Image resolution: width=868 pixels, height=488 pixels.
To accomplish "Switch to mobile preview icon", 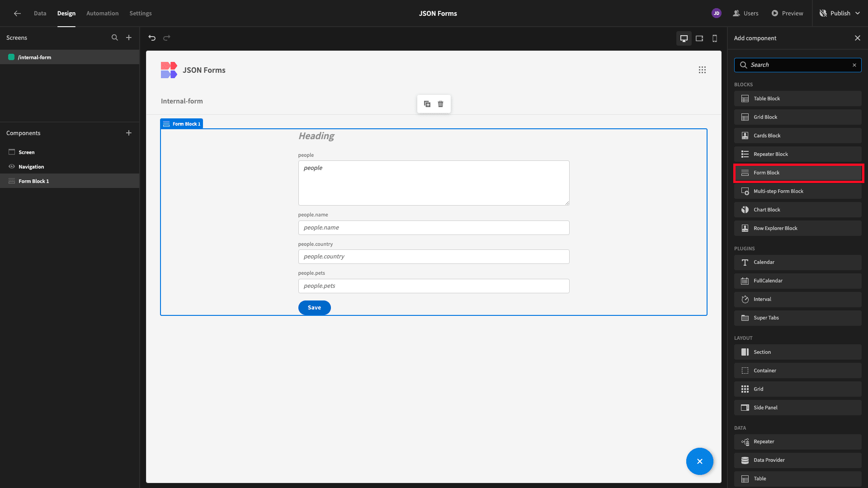I will pos(715,38).
